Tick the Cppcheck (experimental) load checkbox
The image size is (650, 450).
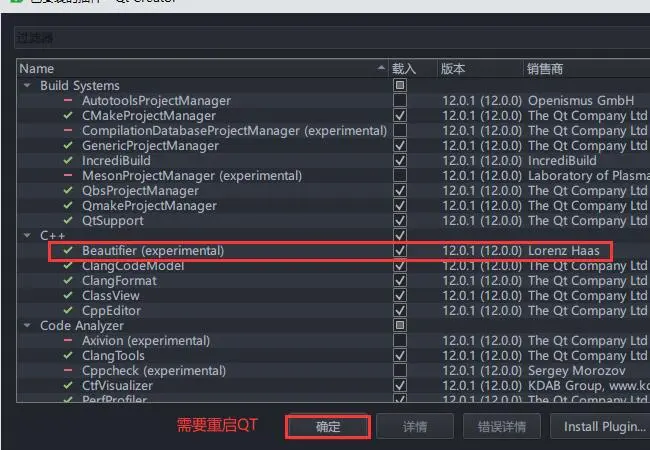tap(400, 371)
